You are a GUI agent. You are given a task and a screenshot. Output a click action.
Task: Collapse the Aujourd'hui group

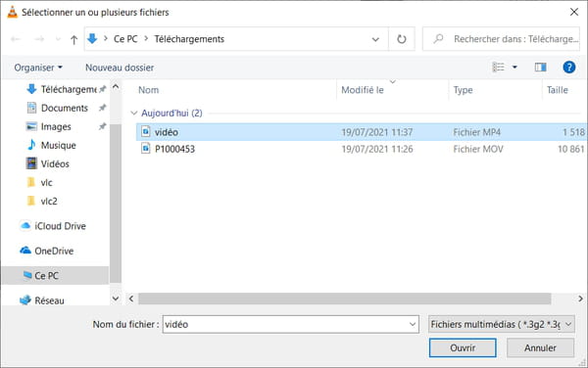coord(134,114)
